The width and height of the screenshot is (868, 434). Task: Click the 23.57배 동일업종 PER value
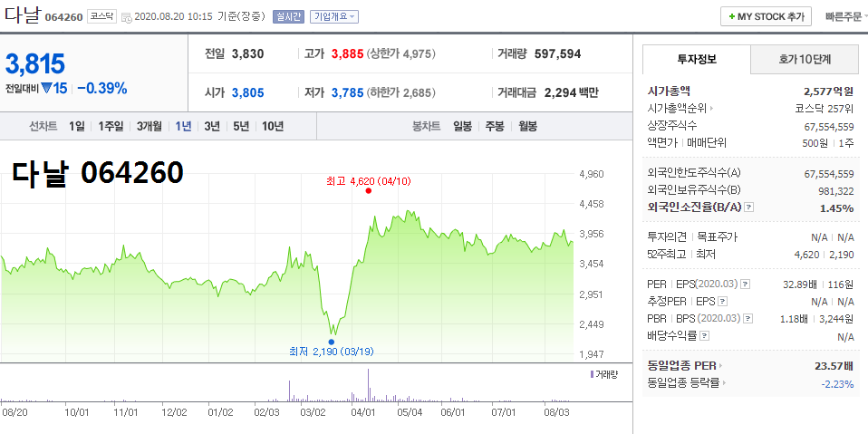[834, 365]
